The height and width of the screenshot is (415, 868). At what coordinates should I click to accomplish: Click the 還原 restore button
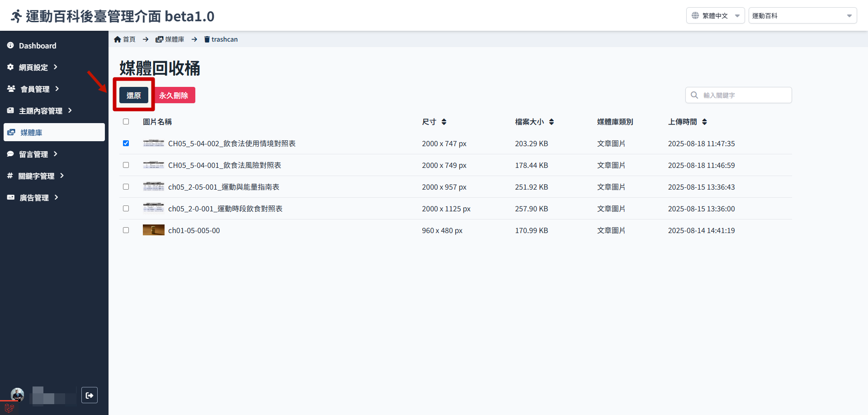[x=134, y=95]
